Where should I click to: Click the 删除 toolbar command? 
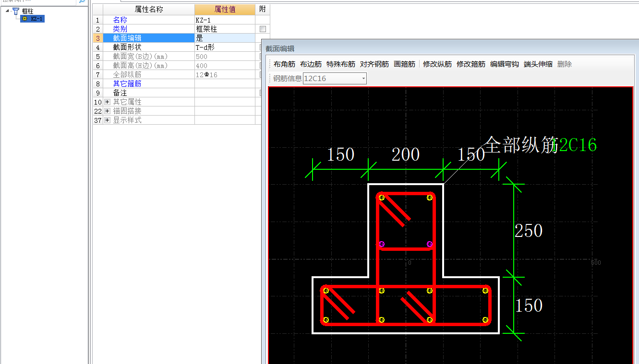point(565,64)
